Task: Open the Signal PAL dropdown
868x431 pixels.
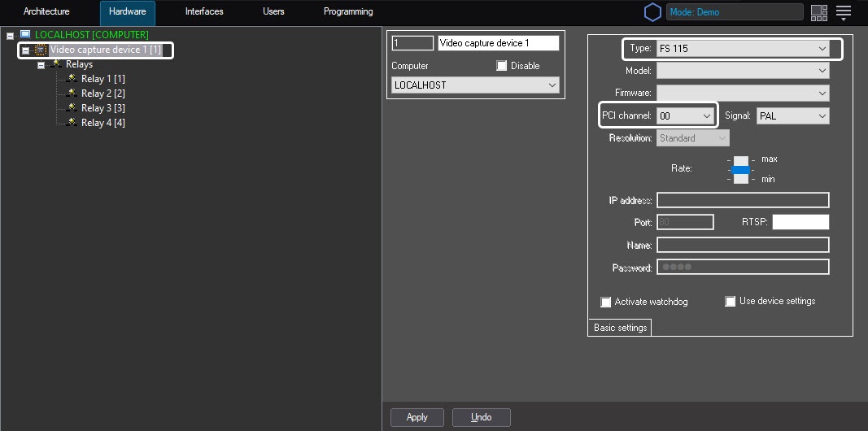Action: pos(792,115)
